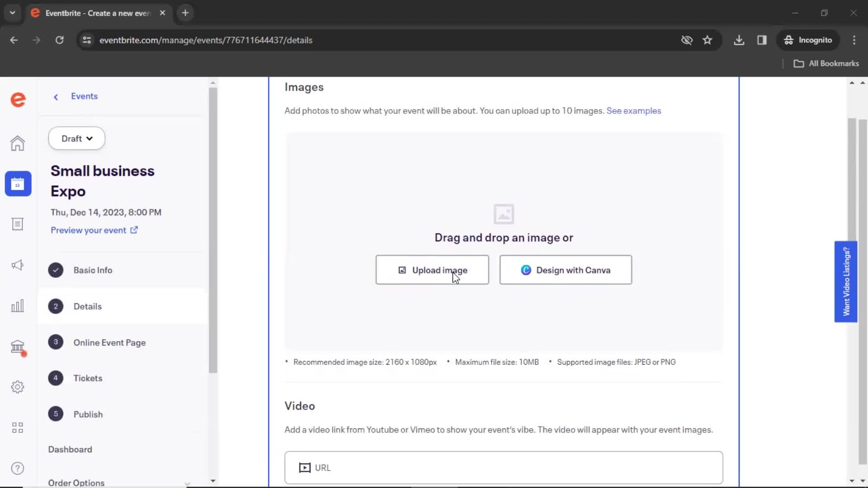Click the URL video input field
Screen dimensions: 868x488
tap(503, 467)
